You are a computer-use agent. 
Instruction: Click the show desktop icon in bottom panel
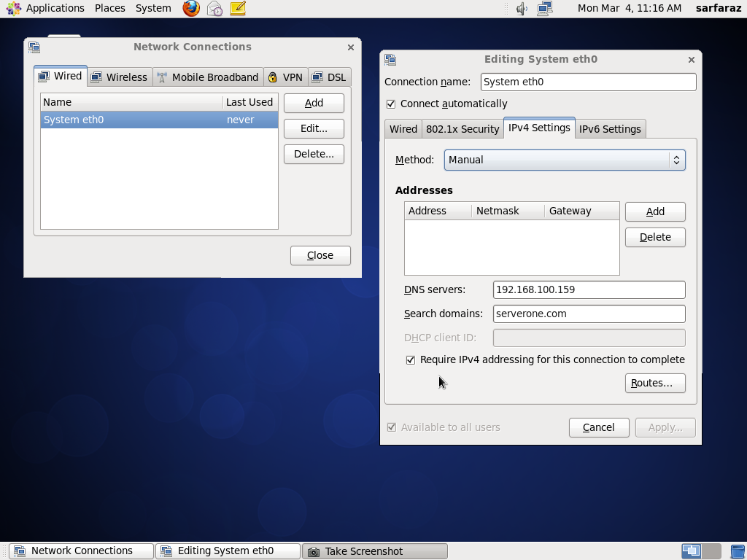[689, 551]
